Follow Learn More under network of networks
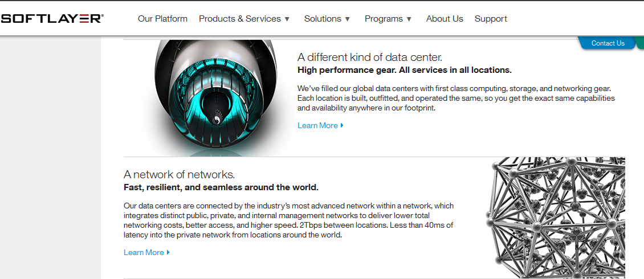Image resolution: width=644 pixels, height=279 pixels. [x=144, y=252]
